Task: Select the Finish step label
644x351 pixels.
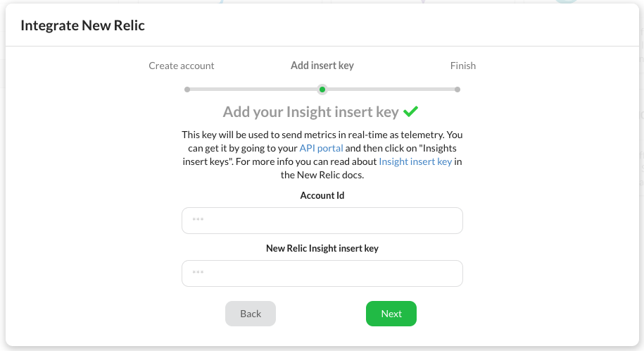Action: pyautogui.click(x=463, y=66)
